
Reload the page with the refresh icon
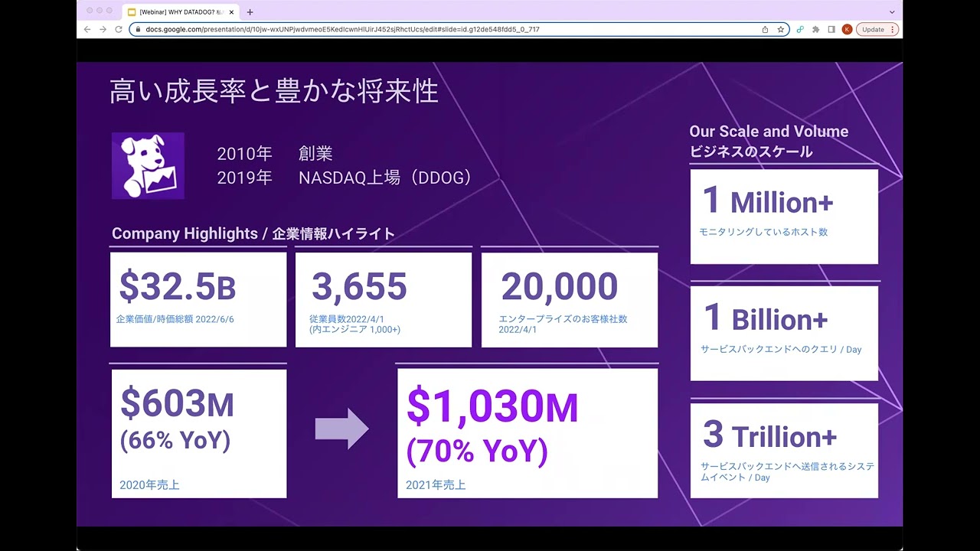tap(119, 29)
